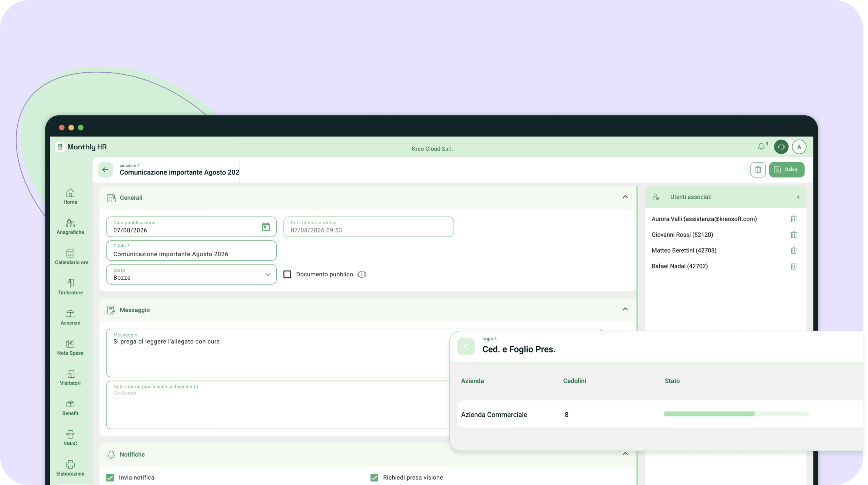Uncheck Invia notifica

[110, 478]
